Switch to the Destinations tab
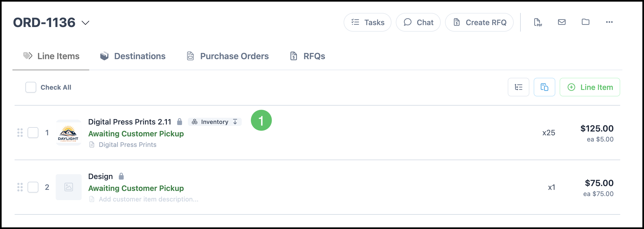644x229 pixels. pyautogui.click(x=133, y=56)
